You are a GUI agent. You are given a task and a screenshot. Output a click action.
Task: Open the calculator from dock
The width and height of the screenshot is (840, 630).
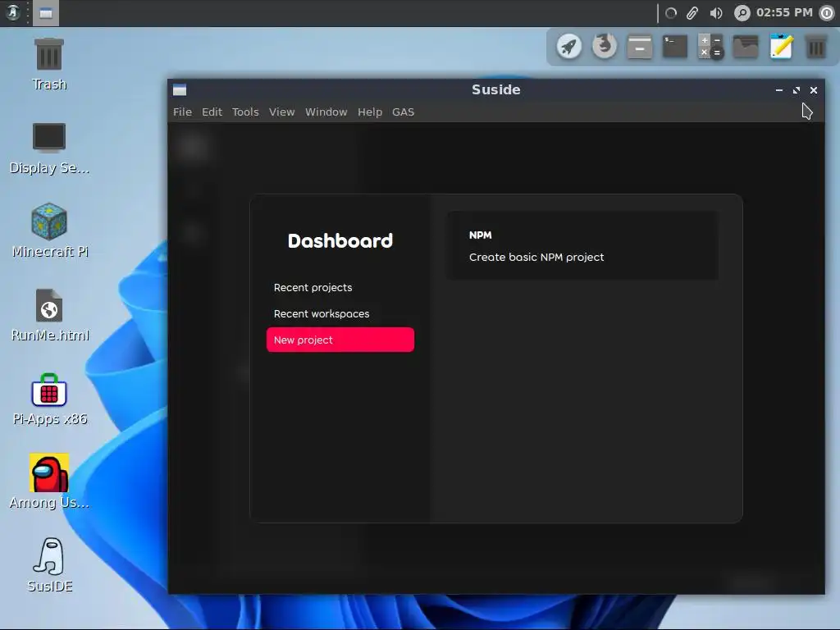(x=710, y=47)
